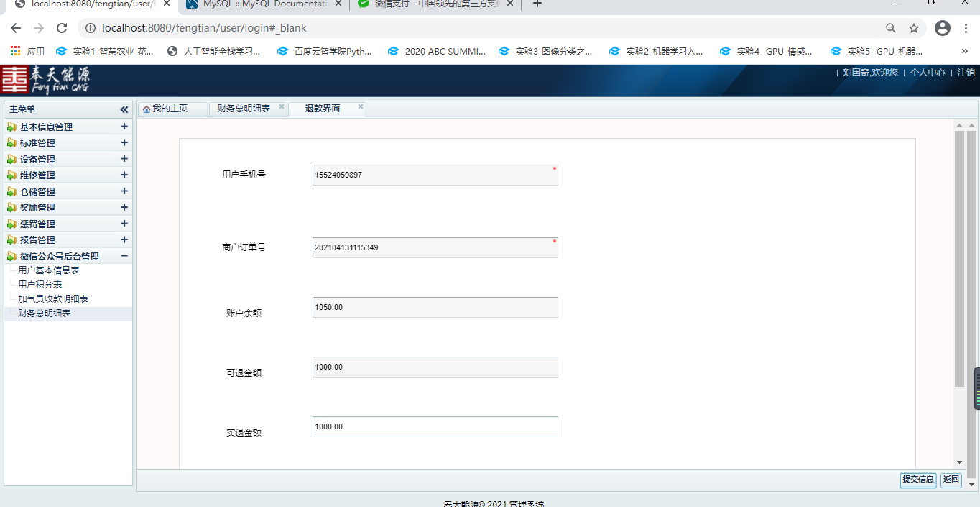Click the 返回 back button
This screenshot has height=507, width=980.
tap(951, 480)
